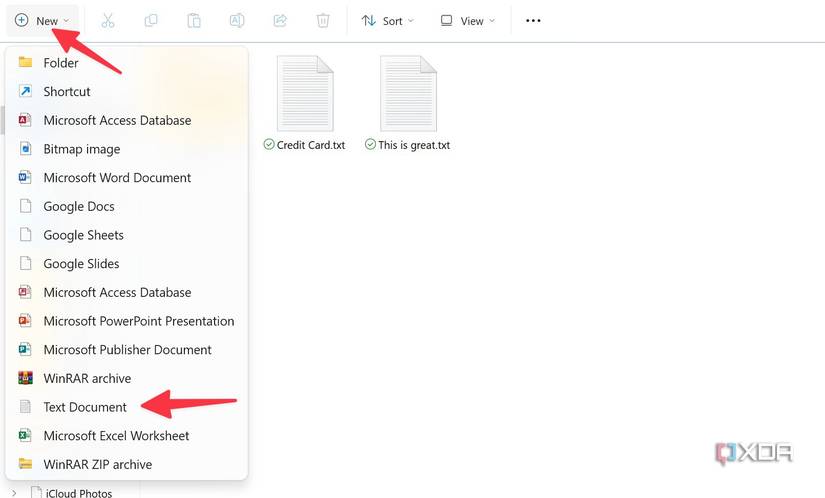
Task: Click sync status checkmark beside Credit Card.txt
Action: coord(269,144)
